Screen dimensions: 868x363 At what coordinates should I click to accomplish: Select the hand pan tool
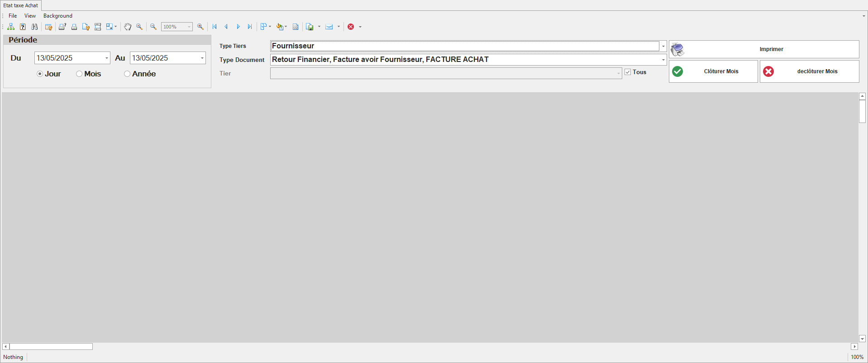click(x=128, y=27)
